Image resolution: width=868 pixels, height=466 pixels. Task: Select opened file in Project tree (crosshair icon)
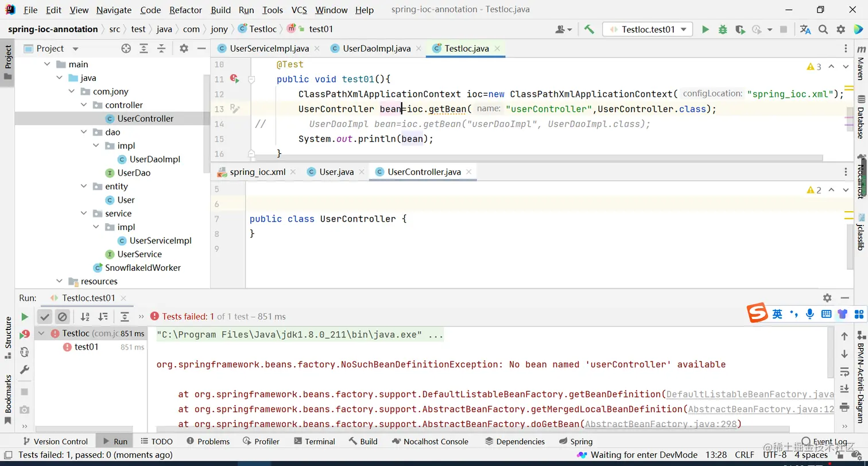126,49
